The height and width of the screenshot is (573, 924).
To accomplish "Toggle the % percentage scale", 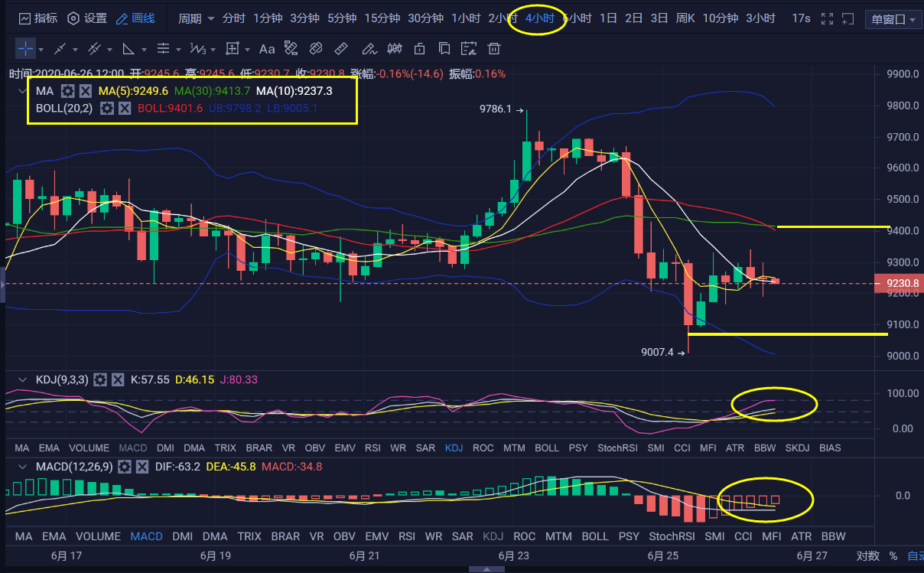I will pyautogui.click(x=893, y=556).
